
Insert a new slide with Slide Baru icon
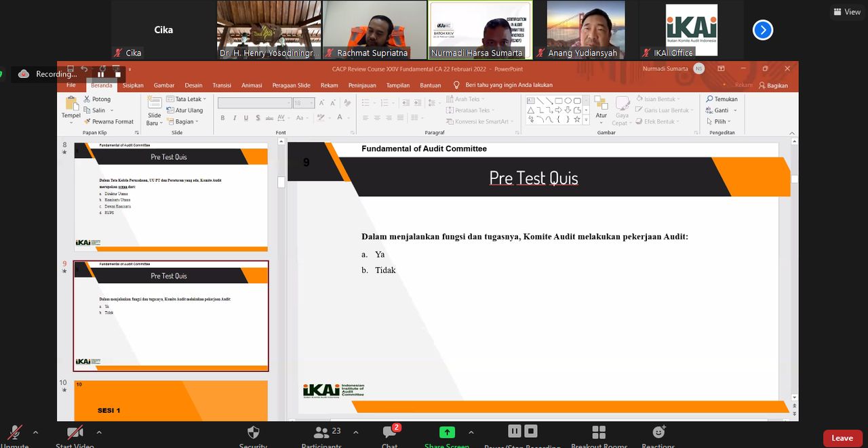pyautogui.click(x=155, y=102)
